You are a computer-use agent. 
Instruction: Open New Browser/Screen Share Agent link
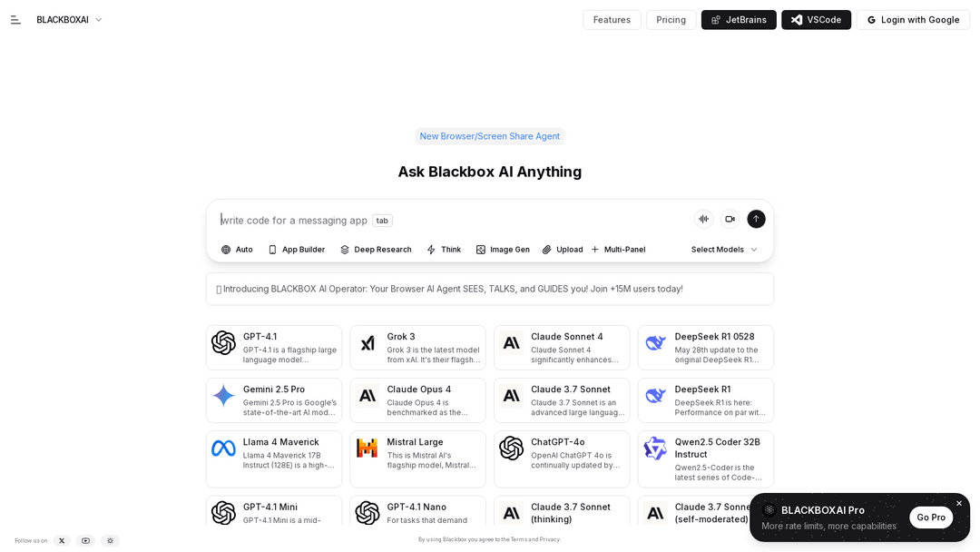point(490,136)
